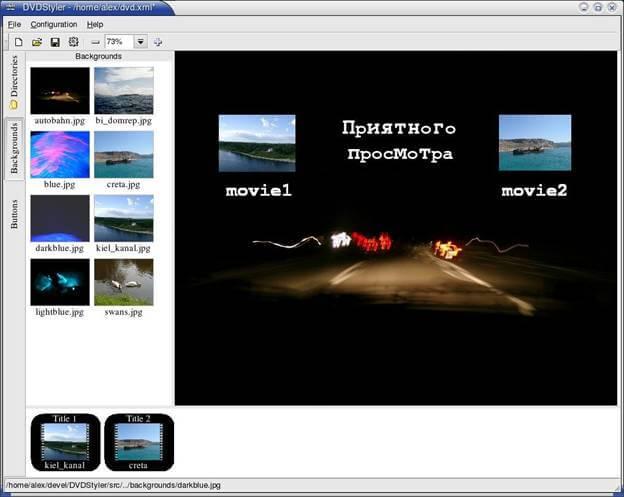Click the burn/settings gear toolbar icon
Screen dimensions: 624x497
(73, 42)
